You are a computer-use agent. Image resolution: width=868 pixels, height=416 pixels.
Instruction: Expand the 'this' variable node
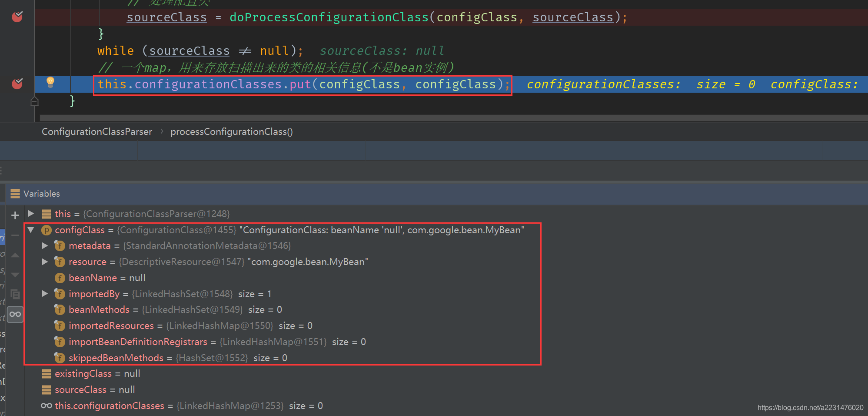point(31,214)
